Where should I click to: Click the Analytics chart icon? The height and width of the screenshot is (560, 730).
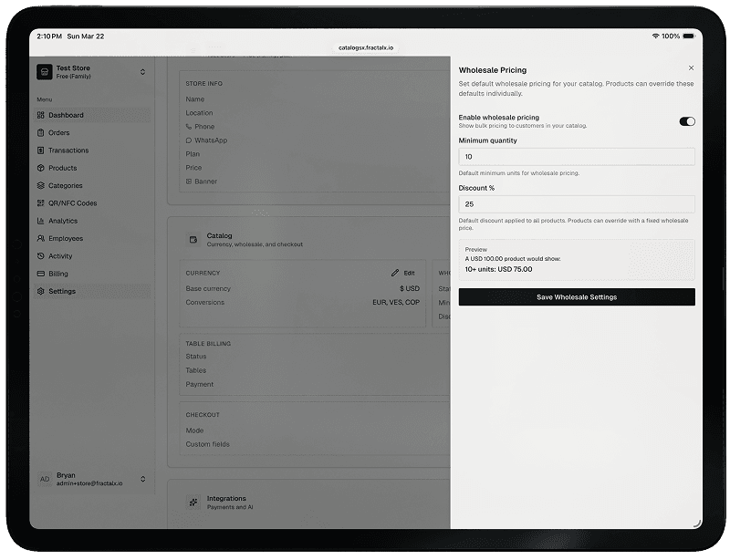tap(40, 221)
